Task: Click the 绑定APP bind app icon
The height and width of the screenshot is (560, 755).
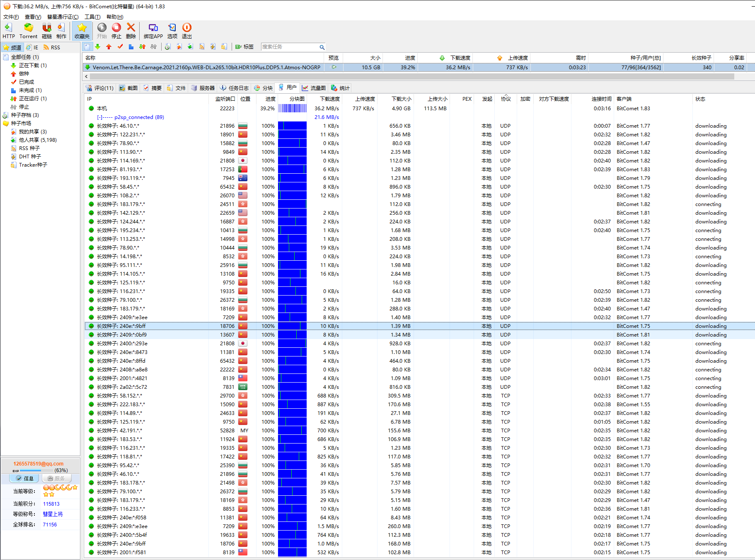Action: 153,31
